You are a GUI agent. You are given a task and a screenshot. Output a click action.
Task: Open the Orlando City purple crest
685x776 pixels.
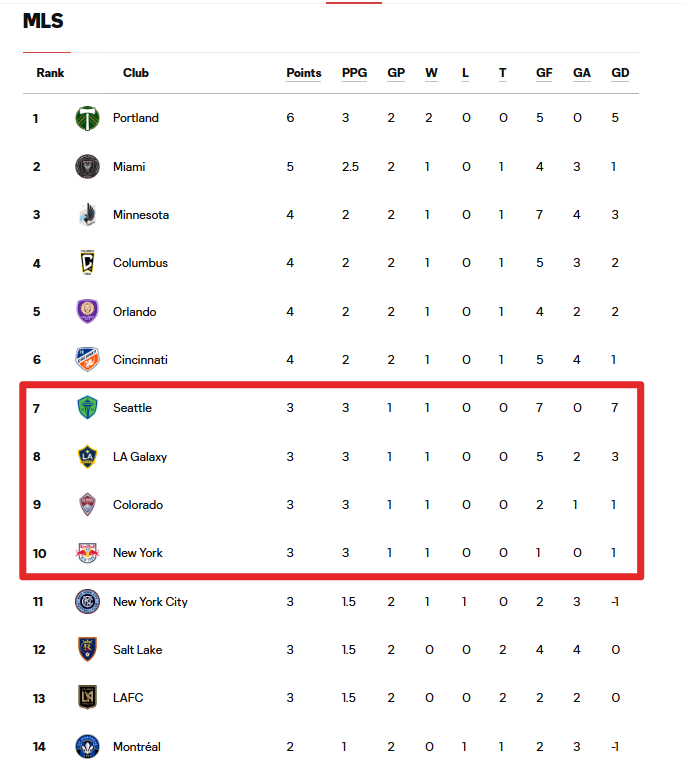coord(87,311)
